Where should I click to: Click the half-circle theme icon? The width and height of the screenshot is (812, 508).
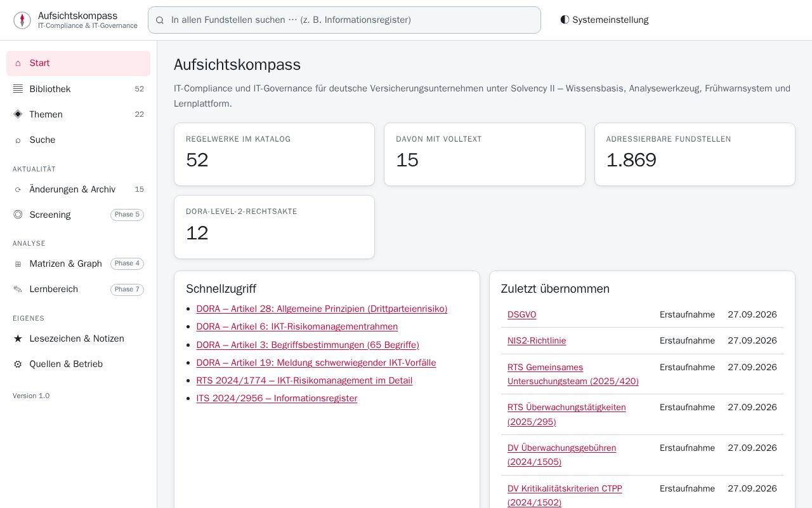(565, 20)
